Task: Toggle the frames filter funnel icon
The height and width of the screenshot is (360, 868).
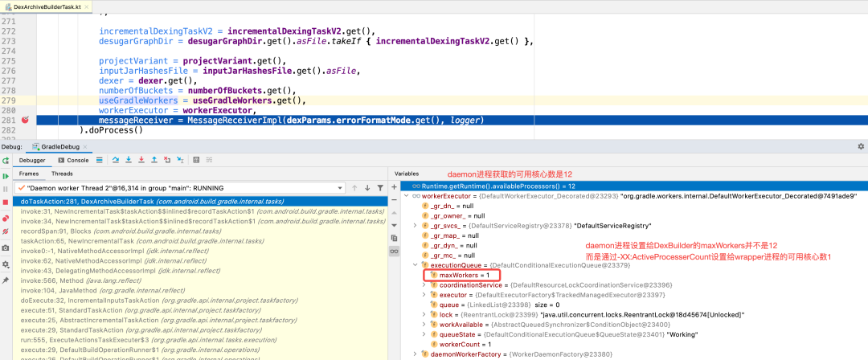Action: tap(380, 187)
